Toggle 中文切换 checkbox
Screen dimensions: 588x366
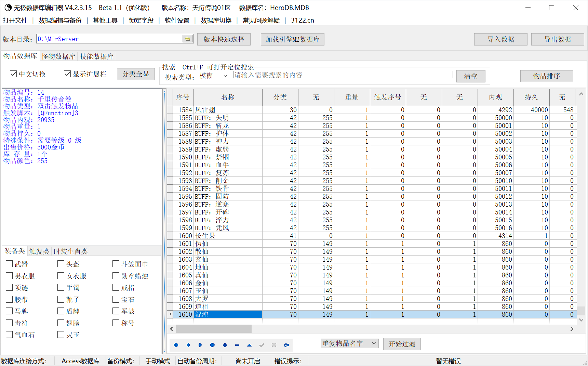click(13, 74)
